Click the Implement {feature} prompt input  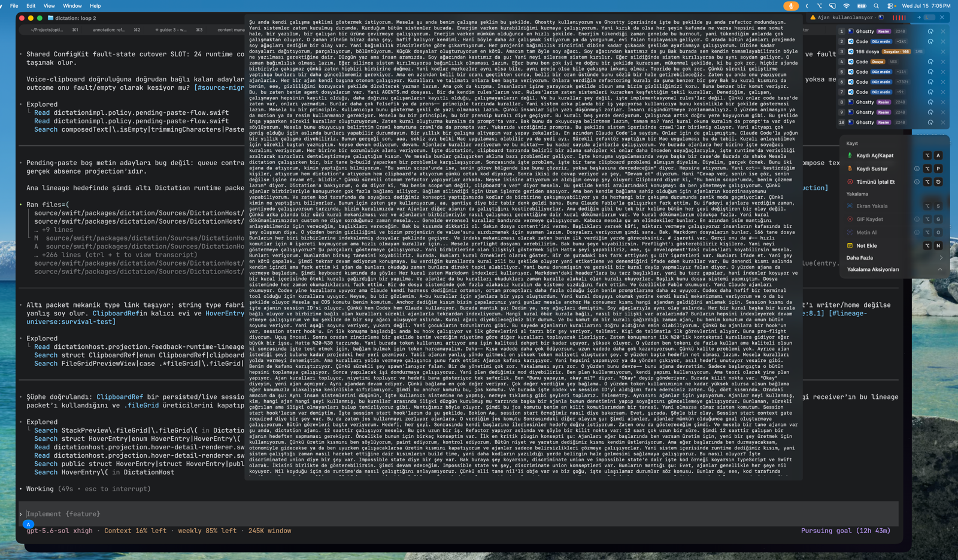click(x=459, y=514)
